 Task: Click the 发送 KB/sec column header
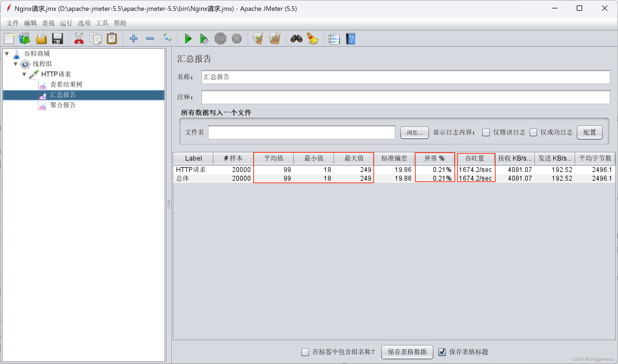(555, 158)
